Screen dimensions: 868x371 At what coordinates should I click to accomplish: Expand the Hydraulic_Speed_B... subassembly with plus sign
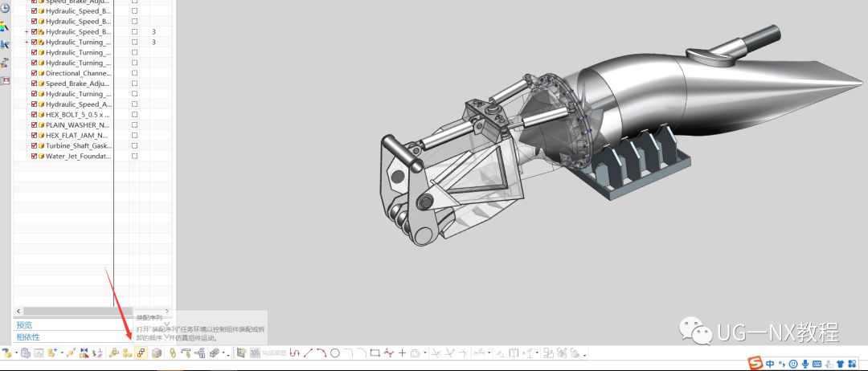27,31
